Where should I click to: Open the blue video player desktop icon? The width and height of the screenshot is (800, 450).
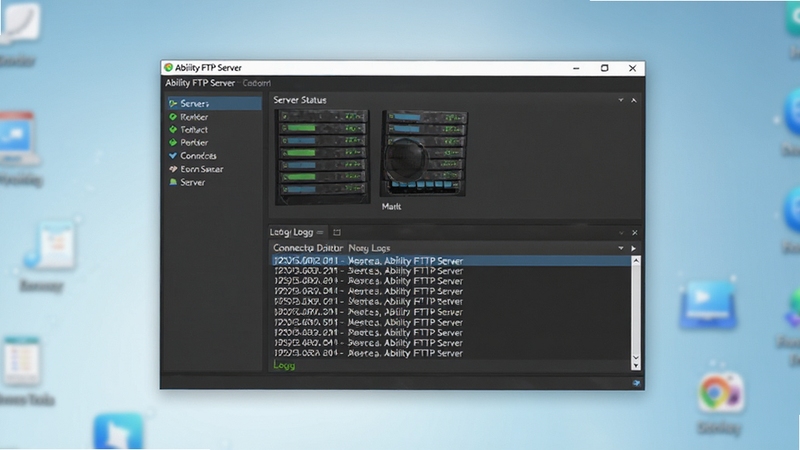(x=708, y=305)
